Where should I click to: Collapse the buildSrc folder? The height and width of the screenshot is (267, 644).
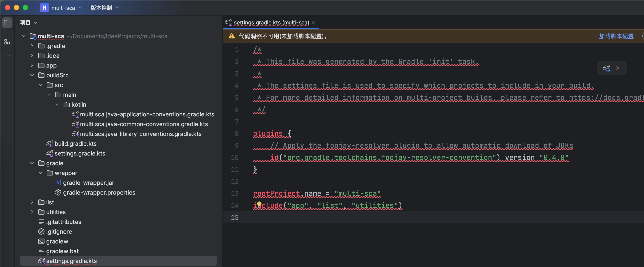(32, 75)
